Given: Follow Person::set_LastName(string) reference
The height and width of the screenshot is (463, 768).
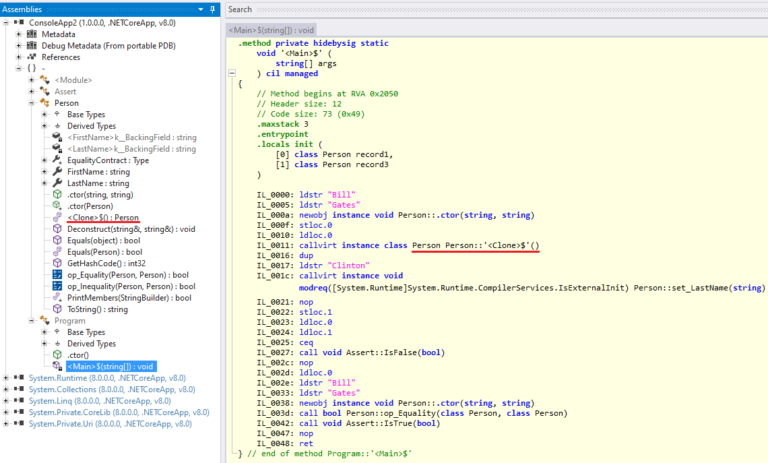Looking at the screenshot, I should [x=699, y=288].
